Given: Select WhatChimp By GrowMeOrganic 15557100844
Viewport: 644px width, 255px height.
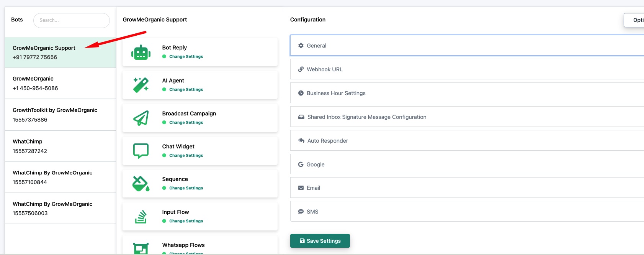Looking at the screenshot, I should pos(60,177).
